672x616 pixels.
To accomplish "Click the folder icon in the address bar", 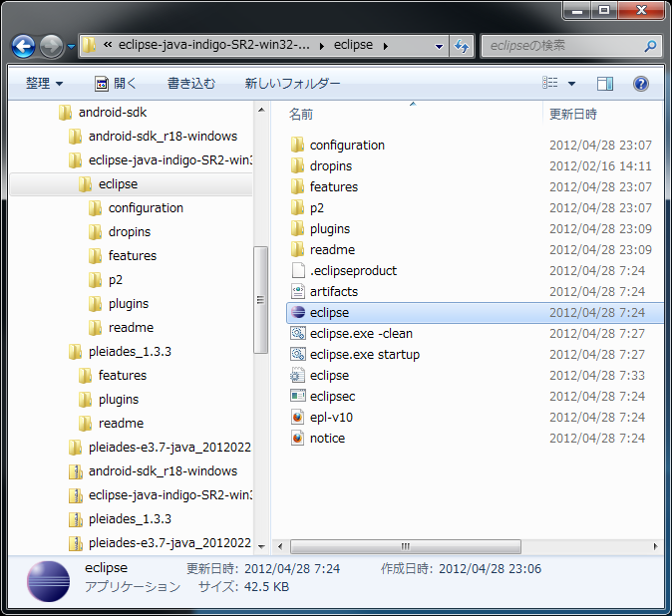I will 90,45.
